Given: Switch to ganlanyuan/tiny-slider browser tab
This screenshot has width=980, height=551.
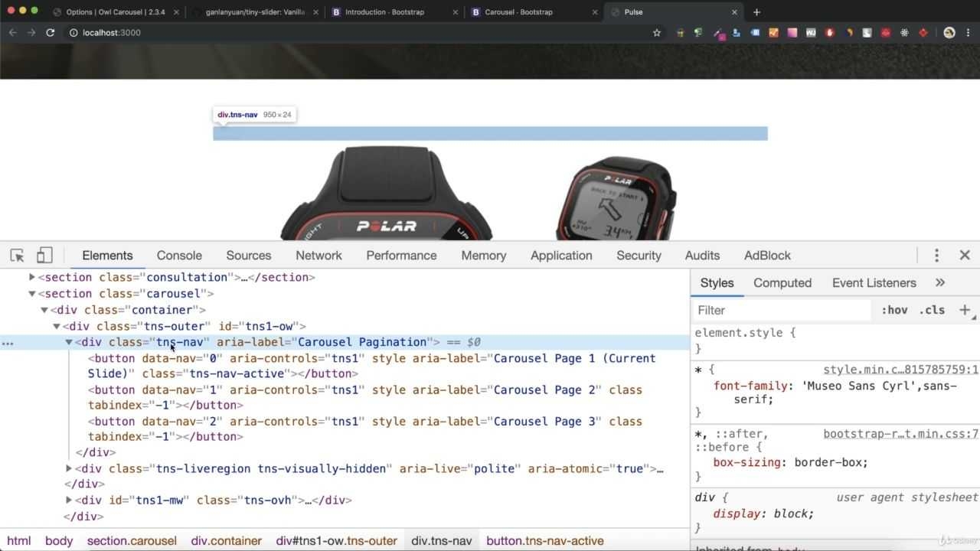Looking at the screenshot, I should coord(254,12).
